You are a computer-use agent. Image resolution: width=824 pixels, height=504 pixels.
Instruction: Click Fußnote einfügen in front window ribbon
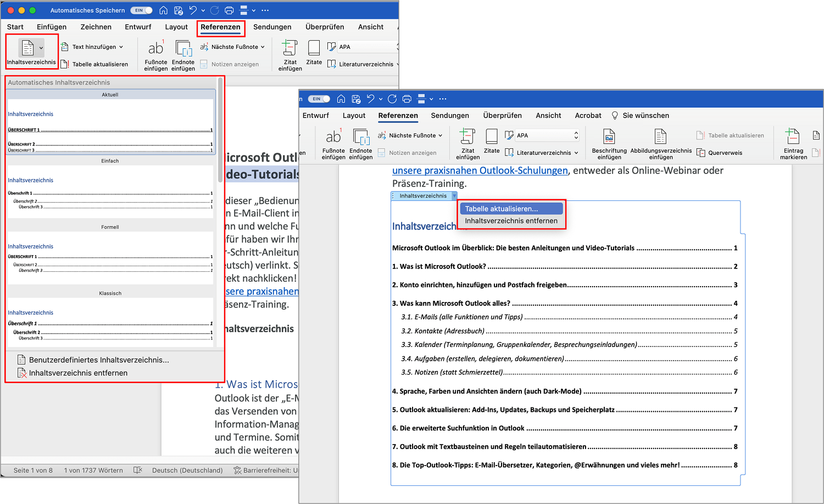333,144
